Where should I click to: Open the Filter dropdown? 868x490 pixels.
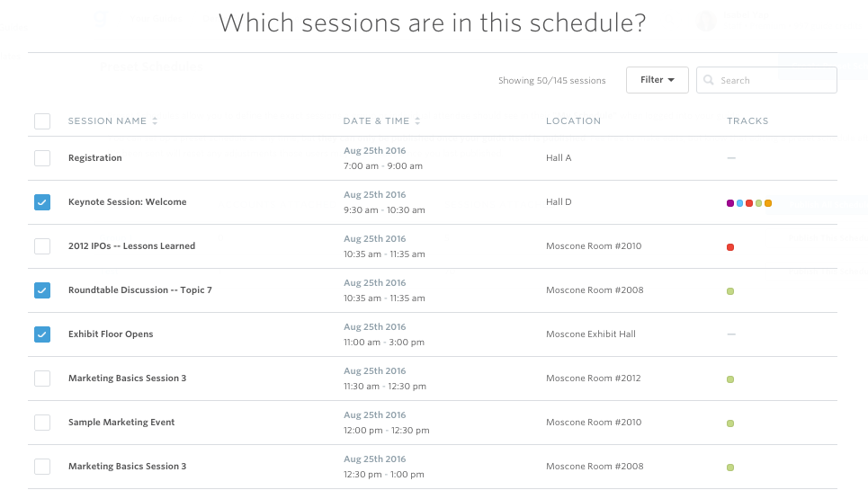(658, 80)
